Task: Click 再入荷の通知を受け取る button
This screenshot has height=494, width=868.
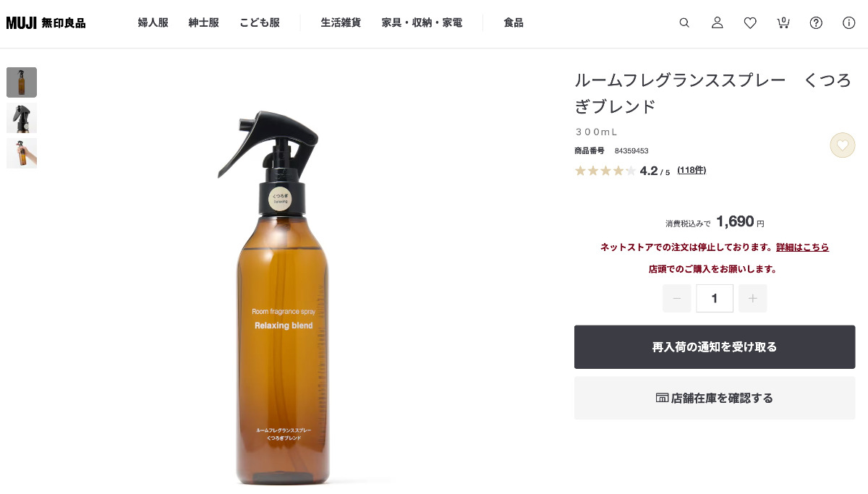Action: (715, 347)
